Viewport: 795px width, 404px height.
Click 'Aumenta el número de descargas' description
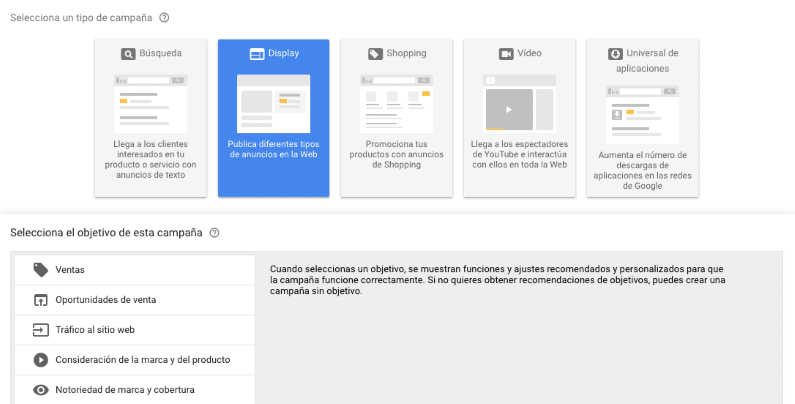point(642,170)
